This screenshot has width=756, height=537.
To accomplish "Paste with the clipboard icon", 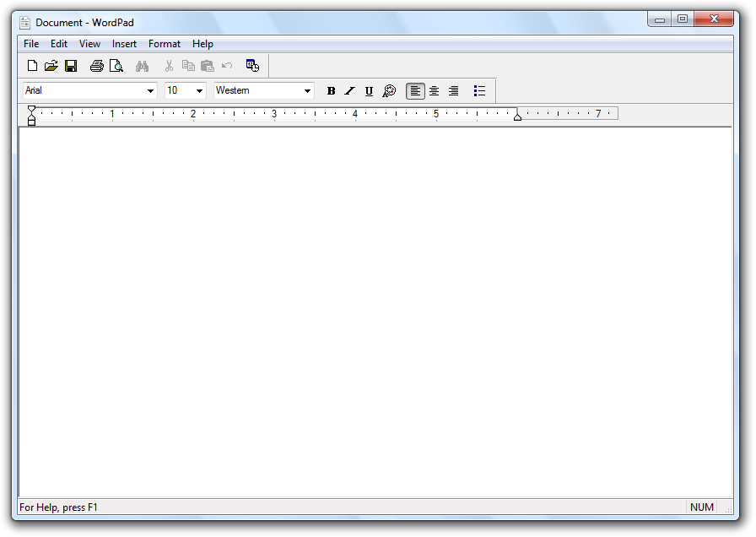I will point(208,66).
